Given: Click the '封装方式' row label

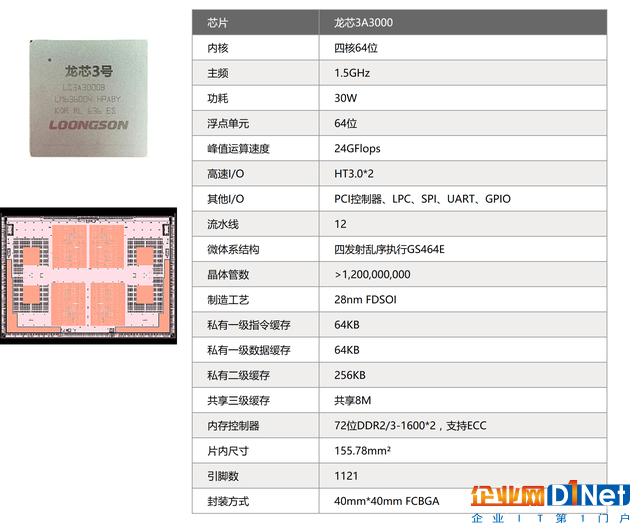Looking at the screenshot, I should 228,501.
